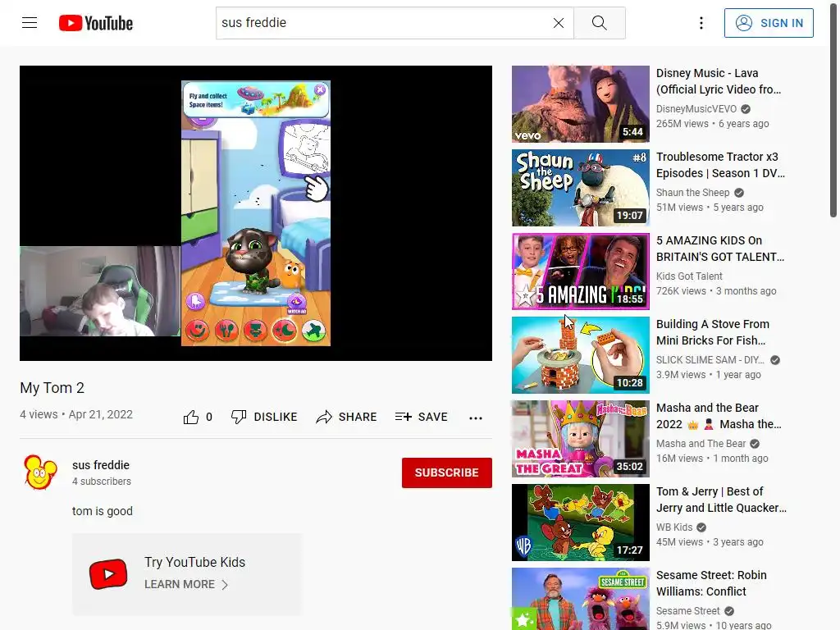Click the SIGN IN button

(x=769, y=23)
